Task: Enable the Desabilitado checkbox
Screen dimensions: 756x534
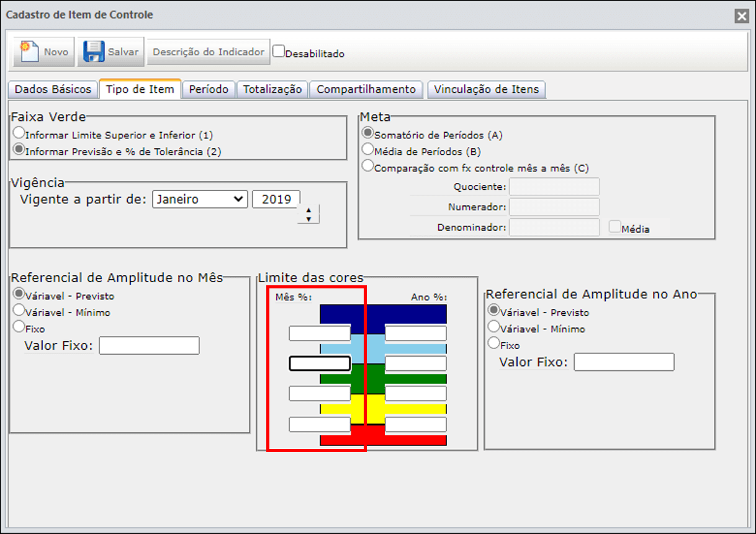Action: 279,51
